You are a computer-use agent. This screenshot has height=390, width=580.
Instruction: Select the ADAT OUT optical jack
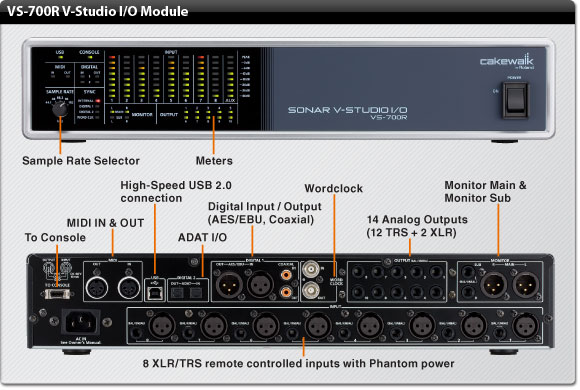click(x=178, y=293)
